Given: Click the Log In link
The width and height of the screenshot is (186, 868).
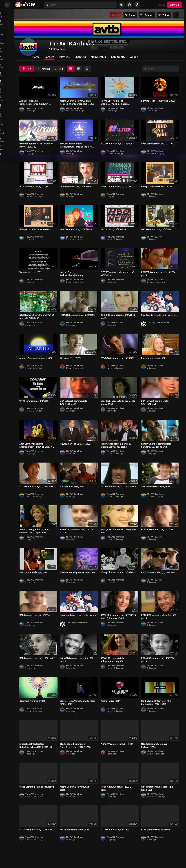Looking at the screenshot, I should [161, 5].
